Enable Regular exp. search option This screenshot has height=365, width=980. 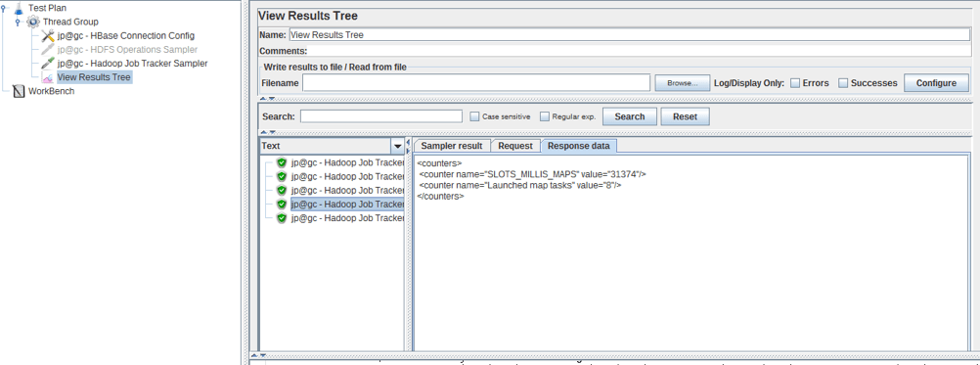click(545, 116)
